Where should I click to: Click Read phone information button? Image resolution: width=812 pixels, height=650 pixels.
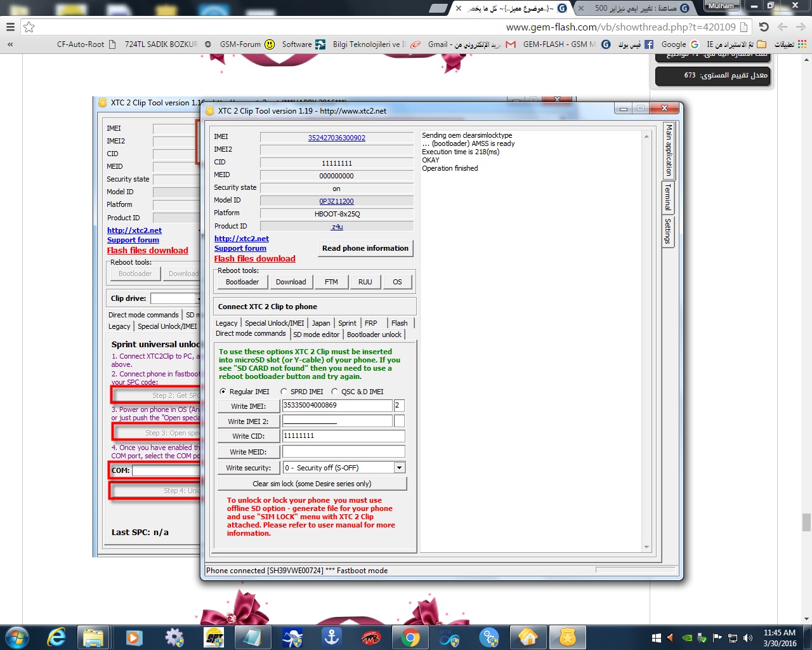click(x=365, y=248)
